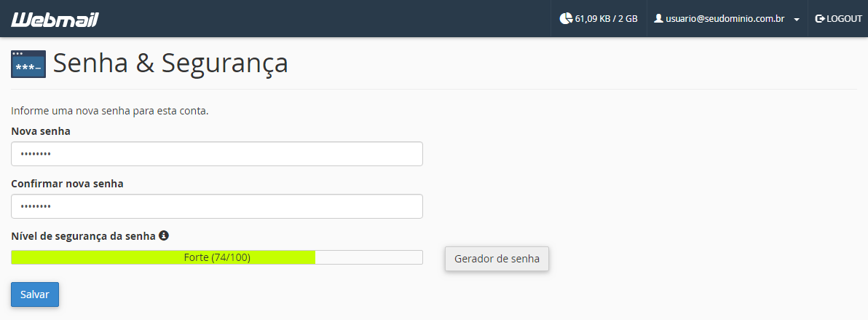
Task: Click the Webmail logo
Action: [55, 20]
